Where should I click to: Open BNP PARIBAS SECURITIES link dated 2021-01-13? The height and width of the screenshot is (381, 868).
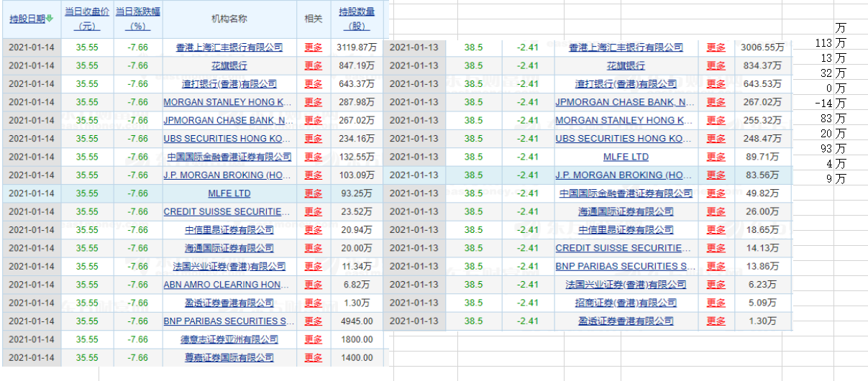[x=626, y=266]
